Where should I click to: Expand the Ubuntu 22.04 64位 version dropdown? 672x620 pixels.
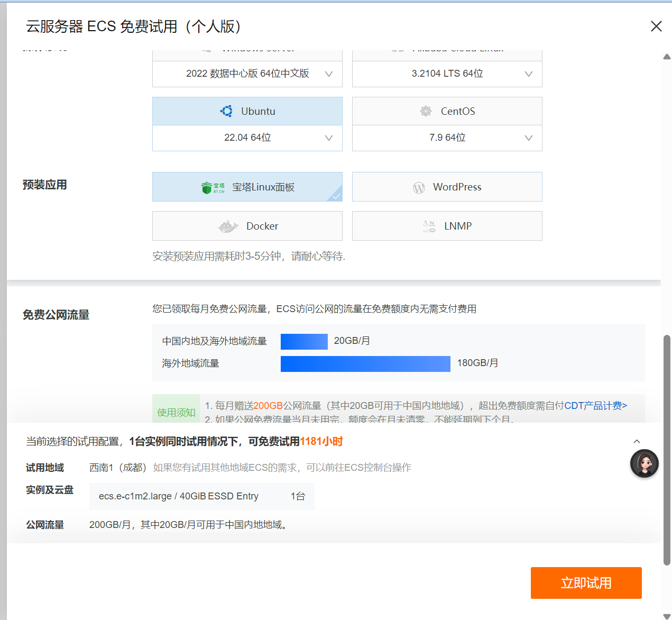tap(247, 138)
